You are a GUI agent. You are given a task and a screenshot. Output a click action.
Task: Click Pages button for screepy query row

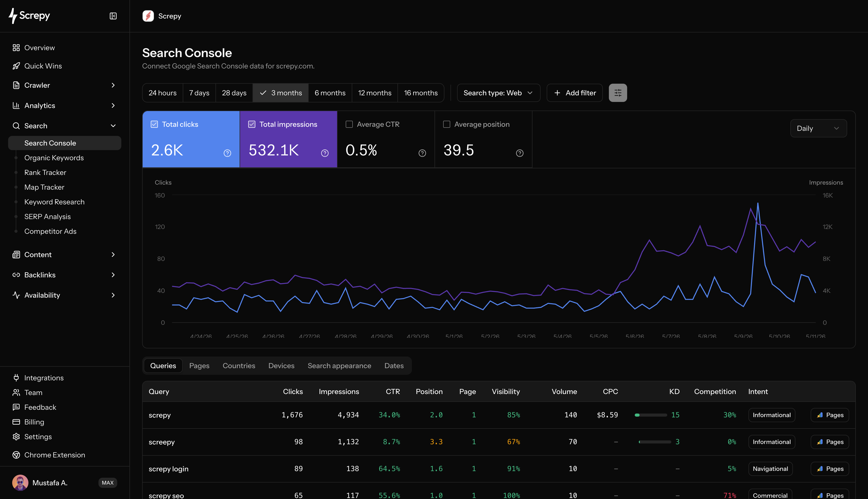(830, 442)
